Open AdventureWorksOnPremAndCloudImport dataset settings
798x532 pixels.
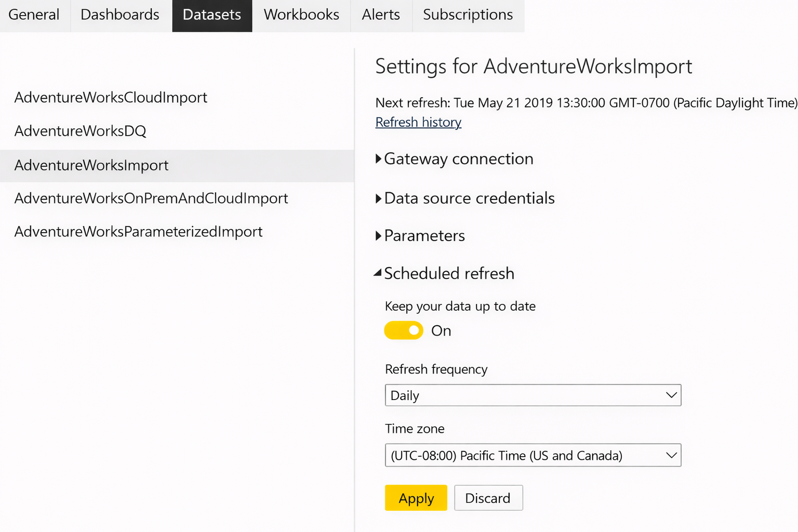(x=151, y=198)
